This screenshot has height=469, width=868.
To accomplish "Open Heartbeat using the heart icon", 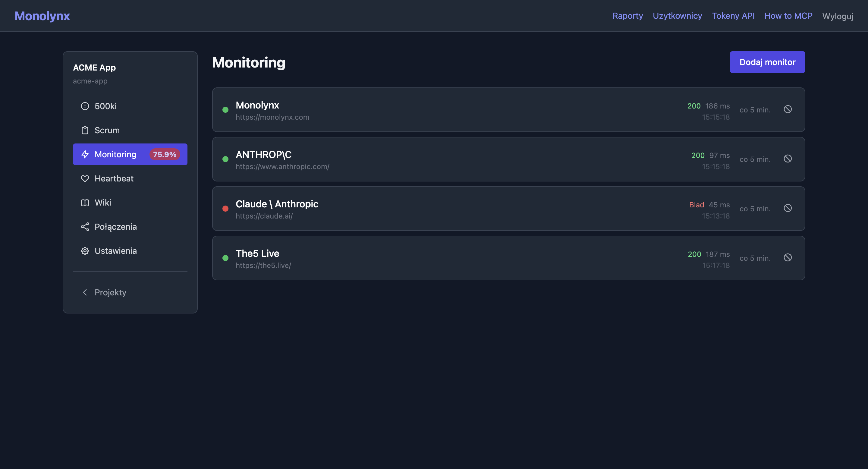I will tap(85, 178).
